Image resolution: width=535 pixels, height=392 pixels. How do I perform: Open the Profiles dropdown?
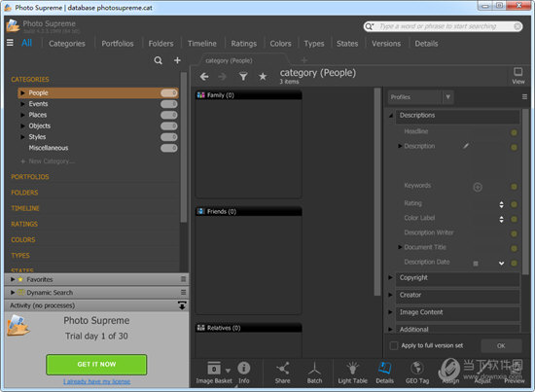[448, 97]
